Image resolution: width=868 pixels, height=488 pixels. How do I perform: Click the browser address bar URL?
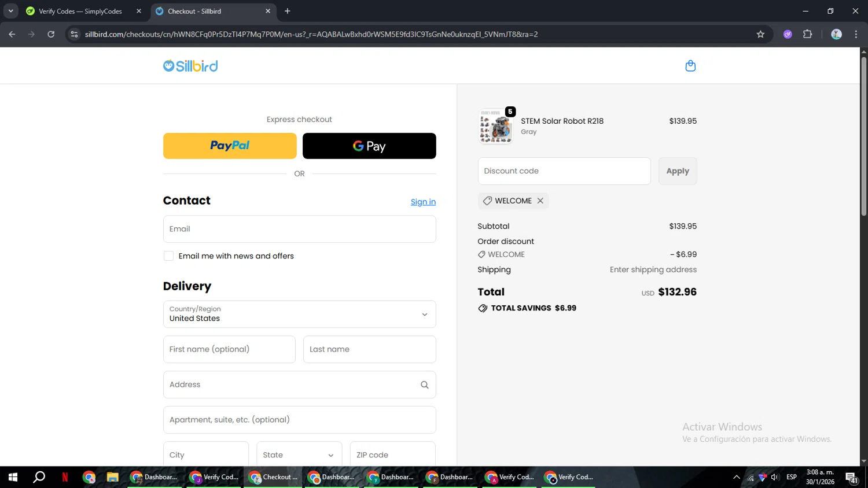pos(311,34)
